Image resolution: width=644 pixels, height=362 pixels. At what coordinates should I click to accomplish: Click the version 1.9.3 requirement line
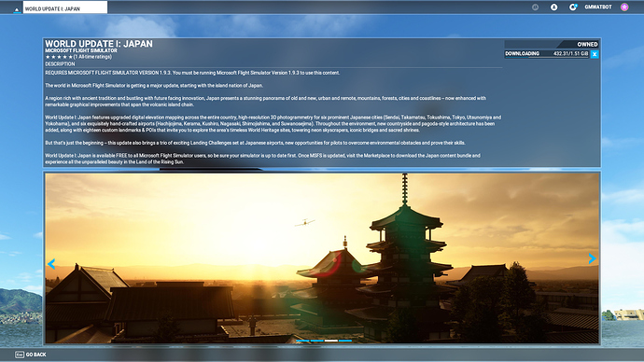tap(192, 73)
